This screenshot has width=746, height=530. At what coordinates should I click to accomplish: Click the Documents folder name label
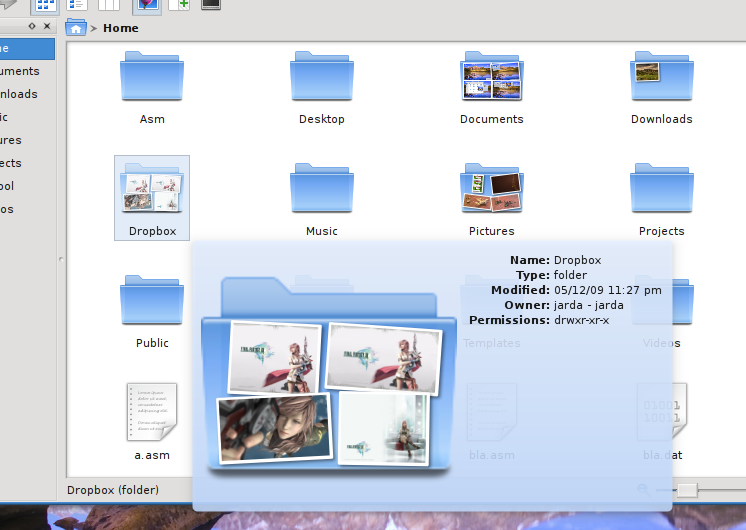coord(491,119)
